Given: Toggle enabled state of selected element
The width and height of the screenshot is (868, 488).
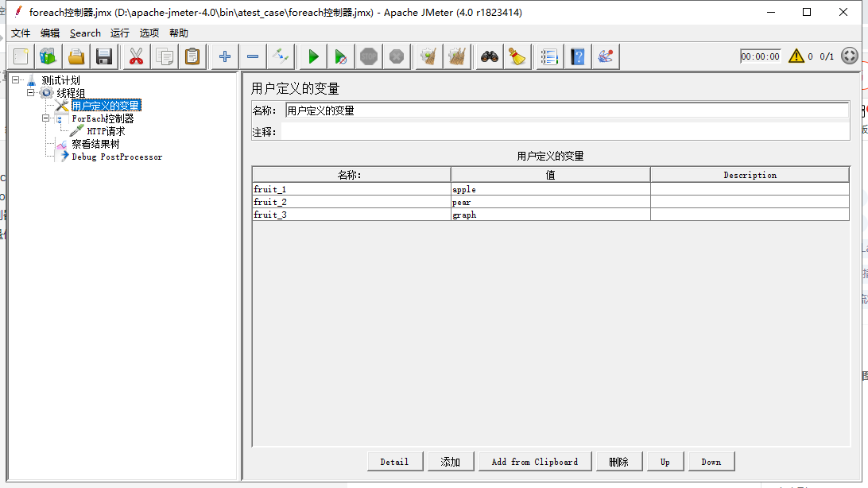Looking at the screenshot, I should point(281,56).
